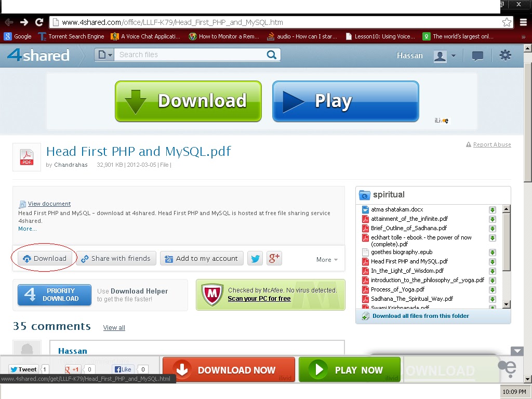Open the Lesson10: Using Voice bookmark
The width and height of the screenshot is (532, 399).
(380, 36)
